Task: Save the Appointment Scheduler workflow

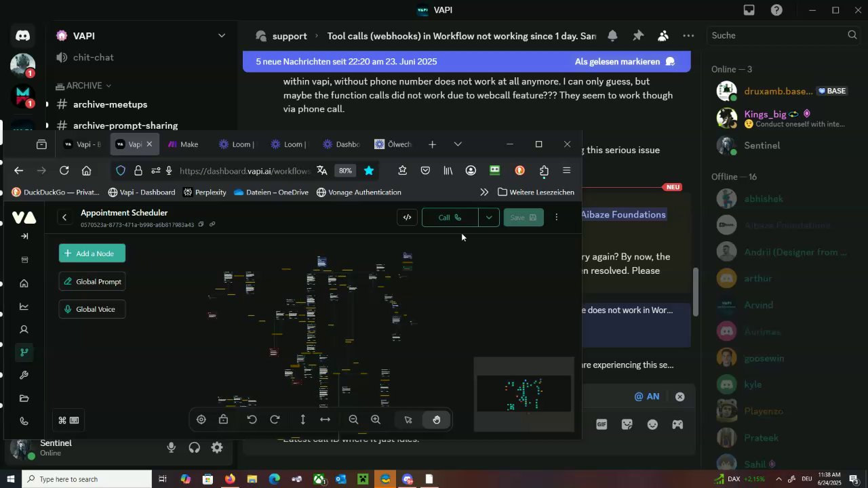Action: coord(524,218)
